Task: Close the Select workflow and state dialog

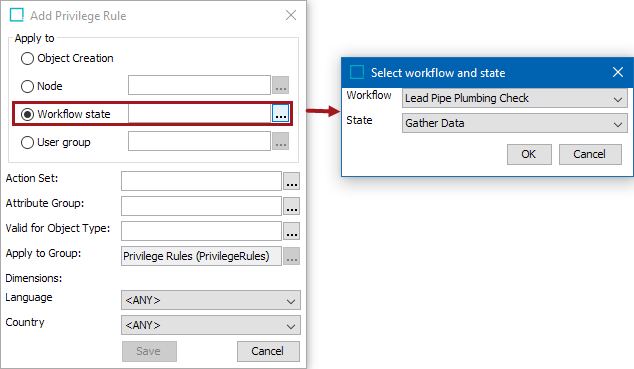Action: click(617, 72)
